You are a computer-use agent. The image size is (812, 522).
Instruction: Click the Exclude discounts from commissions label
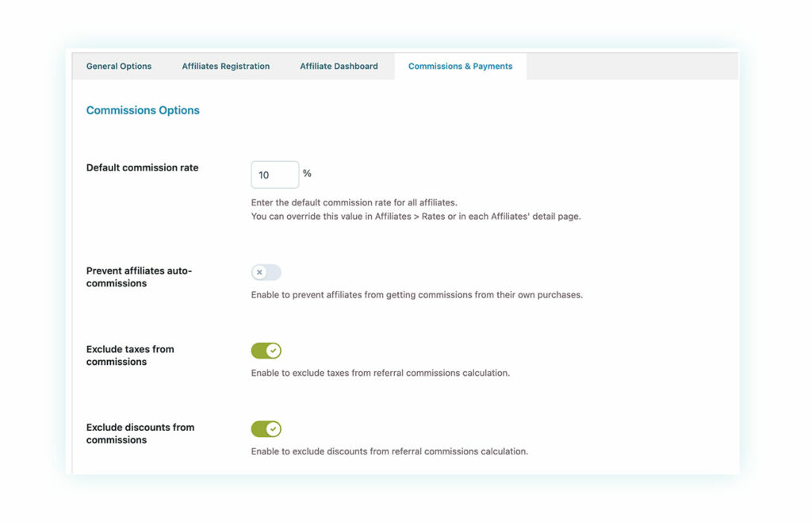140,433
